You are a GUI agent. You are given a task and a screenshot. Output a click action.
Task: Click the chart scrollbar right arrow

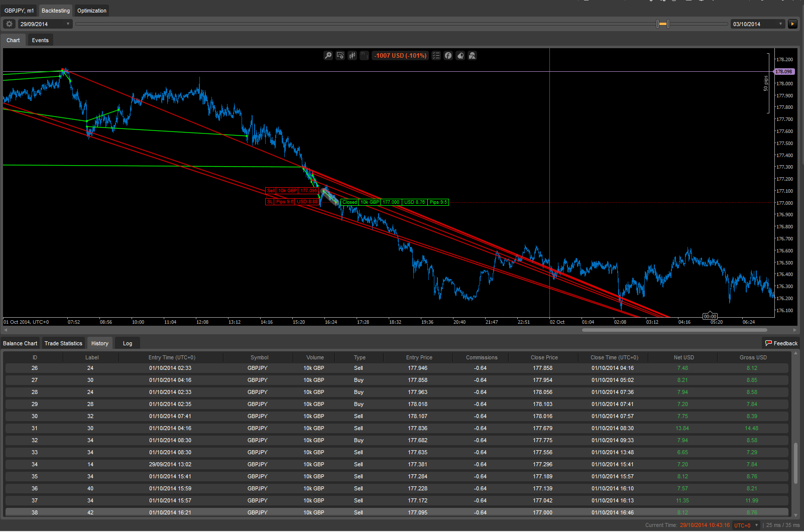tap(795, 330)
